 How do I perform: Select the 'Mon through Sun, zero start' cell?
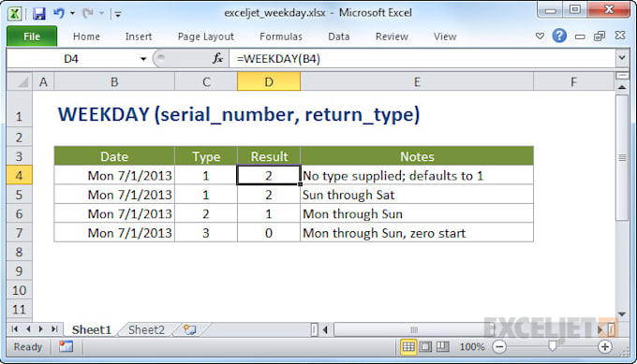click(417, 233)
